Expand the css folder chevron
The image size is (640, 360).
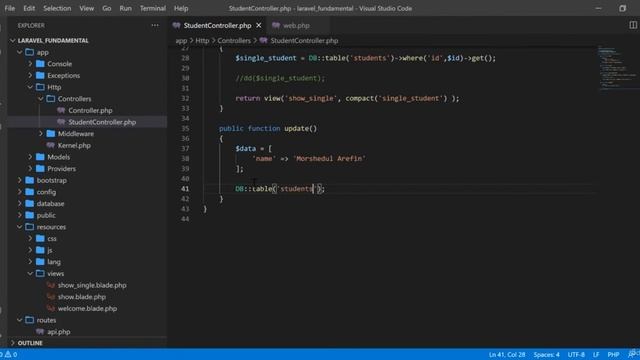click(x=30, y=238)
